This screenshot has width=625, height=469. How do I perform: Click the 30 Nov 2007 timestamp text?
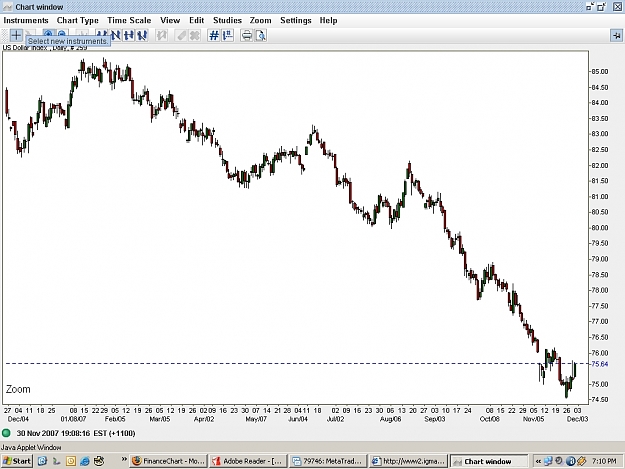point(76,433)
